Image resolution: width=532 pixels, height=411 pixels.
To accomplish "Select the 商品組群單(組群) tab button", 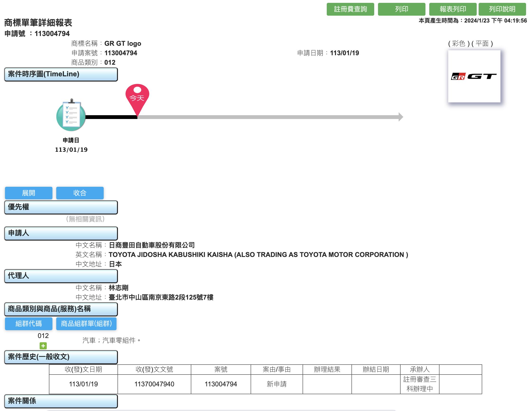I will click(86, 324).
